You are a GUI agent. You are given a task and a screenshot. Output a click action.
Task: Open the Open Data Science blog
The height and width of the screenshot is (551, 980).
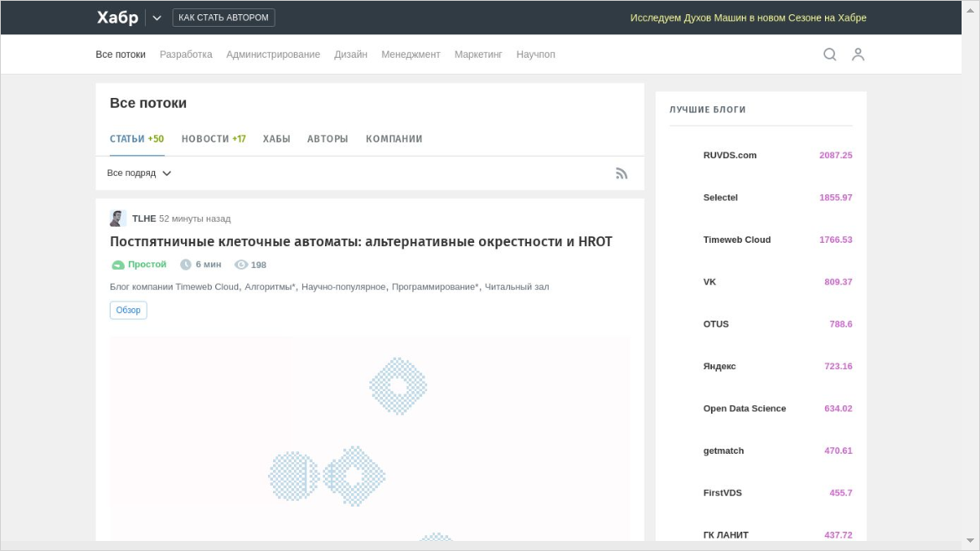(x=745, y=409)
